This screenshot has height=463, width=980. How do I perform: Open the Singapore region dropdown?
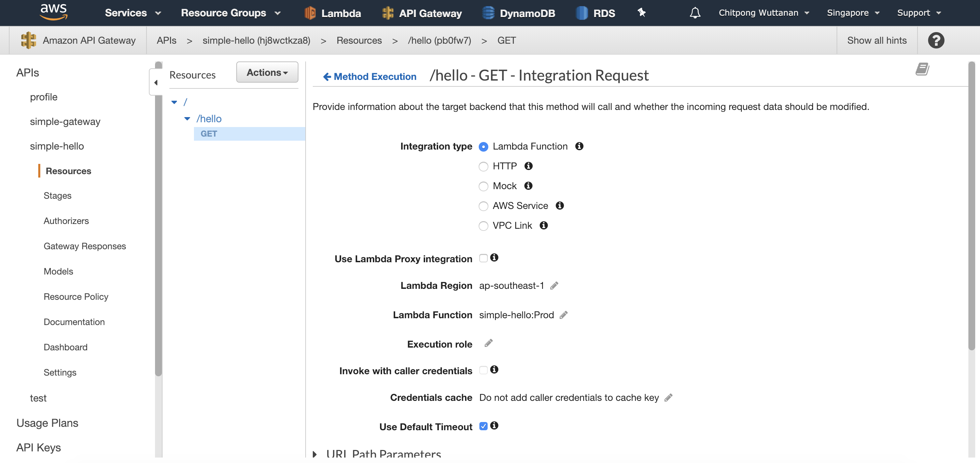853,13
